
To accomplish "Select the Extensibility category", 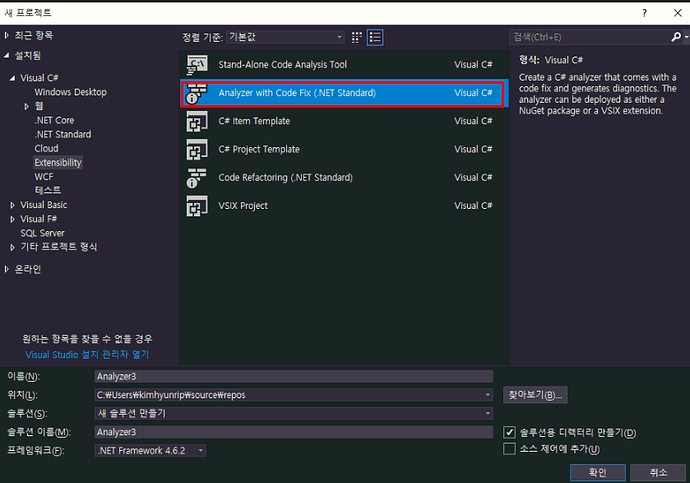I will click(58, 162).
